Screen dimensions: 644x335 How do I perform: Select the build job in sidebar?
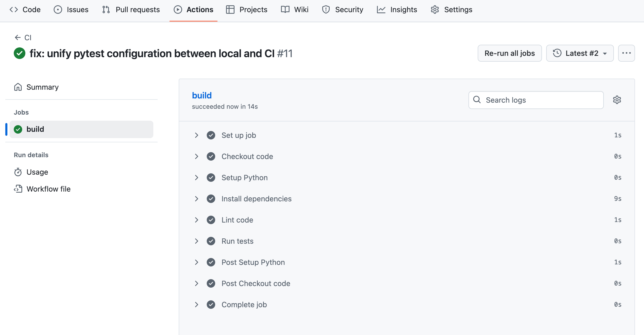[x=81, y=129]
